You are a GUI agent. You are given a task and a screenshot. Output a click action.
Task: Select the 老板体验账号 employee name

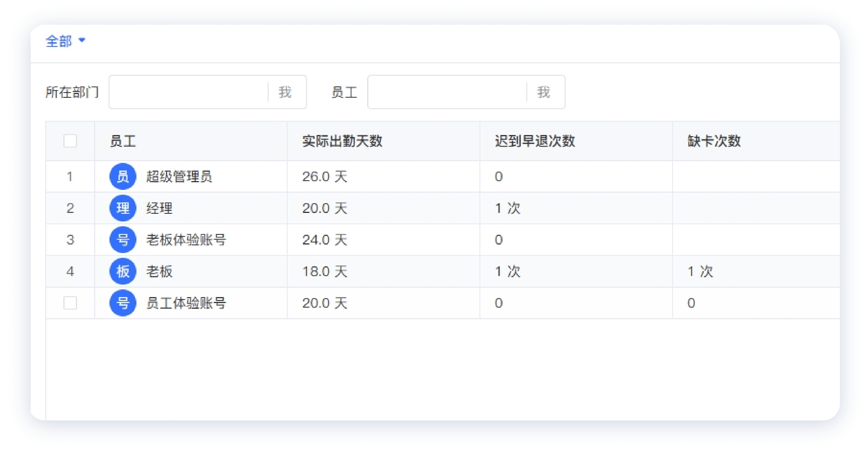[186, 240]
